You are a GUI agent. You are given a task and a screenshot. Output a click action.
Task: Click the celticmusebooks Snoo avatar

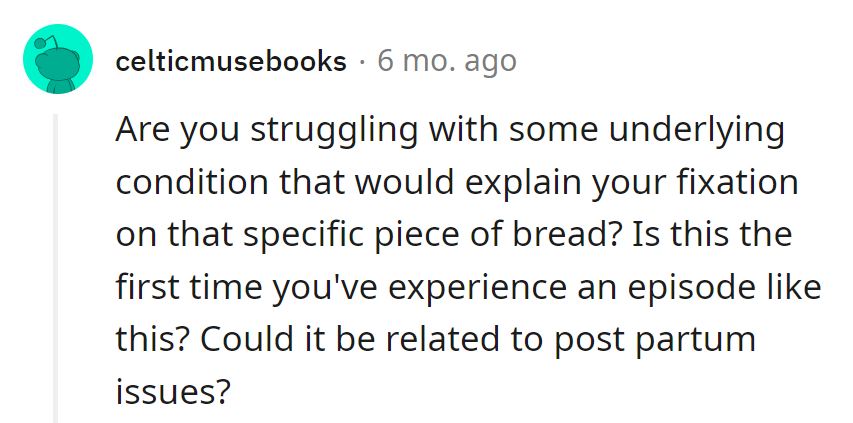coord(57,60)
